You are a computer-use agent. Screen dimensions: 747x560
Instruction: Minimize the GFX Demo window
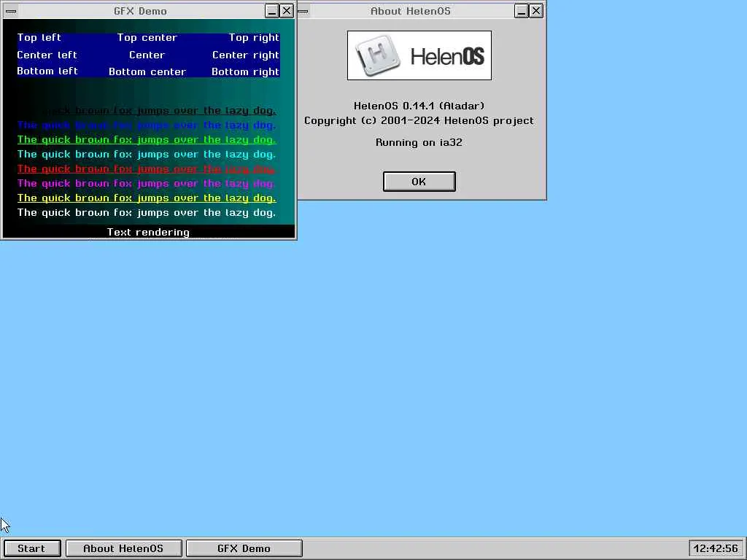[272, 11]
